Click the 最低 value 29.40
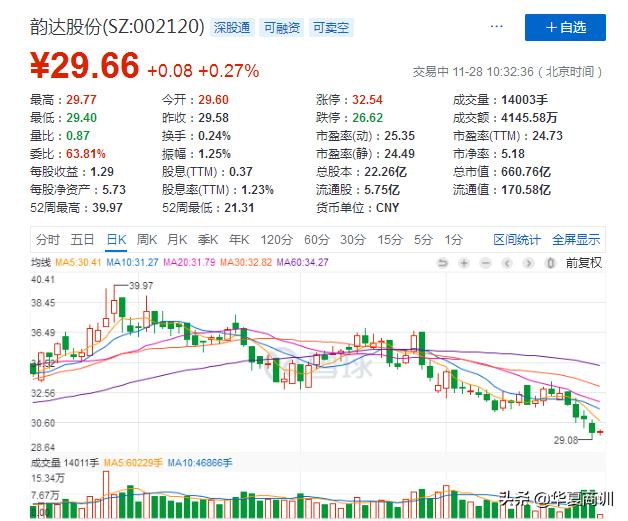This screenshot has width=628, height=521. pyautogui.click(x=81, y=118)
